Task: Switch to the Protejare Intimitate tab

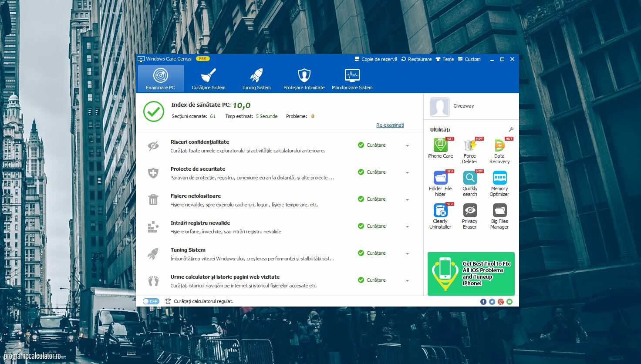Action: coord(304,79)
